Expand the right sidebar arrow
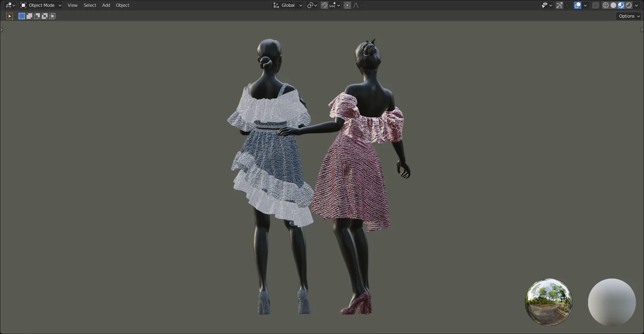The width and height of the screenshot is (644, 334). pos(642,29)
